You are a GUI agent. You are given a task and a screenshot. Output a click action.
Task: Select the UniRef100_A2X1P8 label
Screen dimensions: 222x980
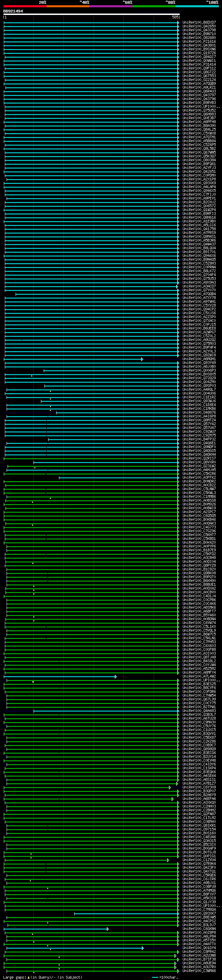[x=199, y=179]
